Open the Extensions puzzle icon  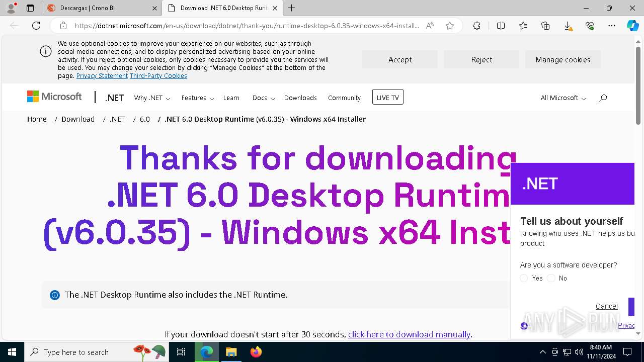point(476,26)
